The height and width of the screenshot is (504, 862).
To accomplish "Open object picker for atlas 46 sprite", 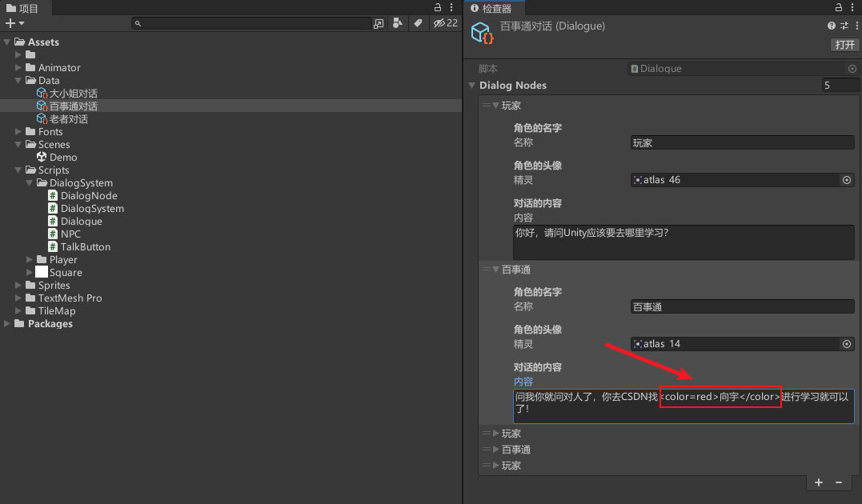I will 847,180.
